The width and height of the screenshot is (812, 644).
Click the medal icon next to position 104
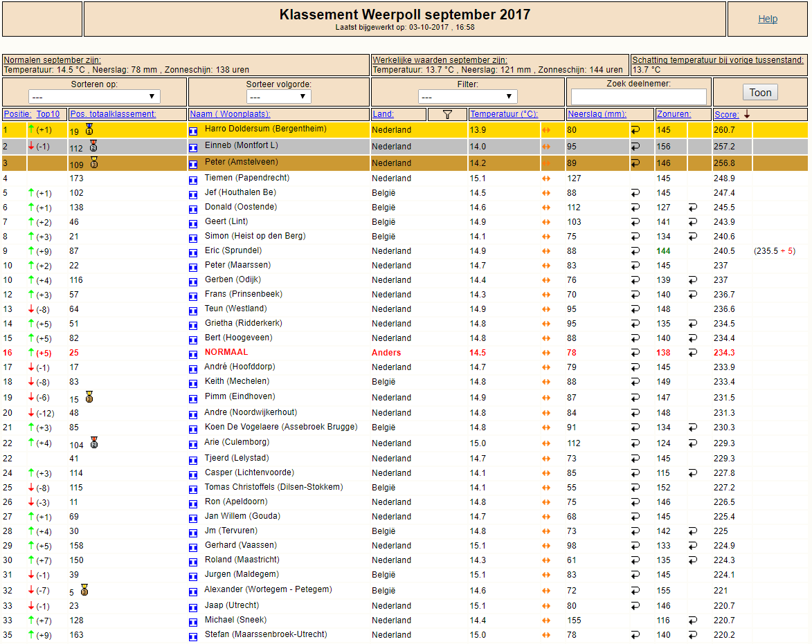coord(93,443)
